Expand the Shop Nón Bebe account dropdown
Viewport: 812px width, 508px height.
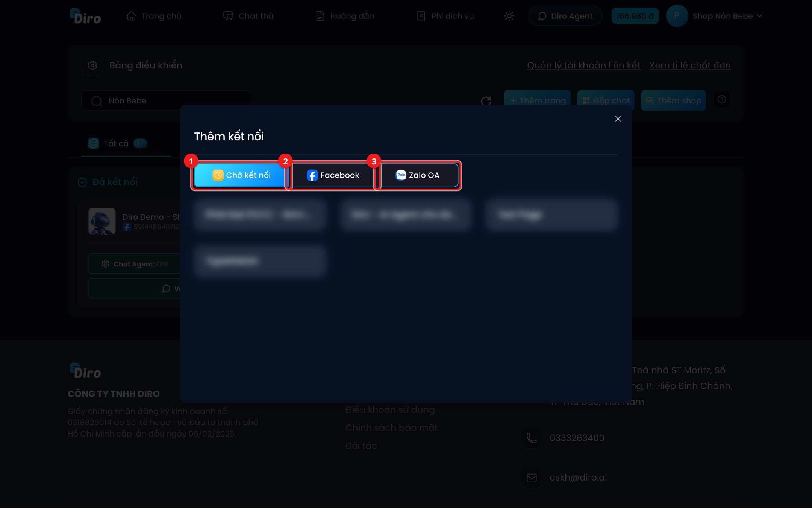click(x=727, y=16)
